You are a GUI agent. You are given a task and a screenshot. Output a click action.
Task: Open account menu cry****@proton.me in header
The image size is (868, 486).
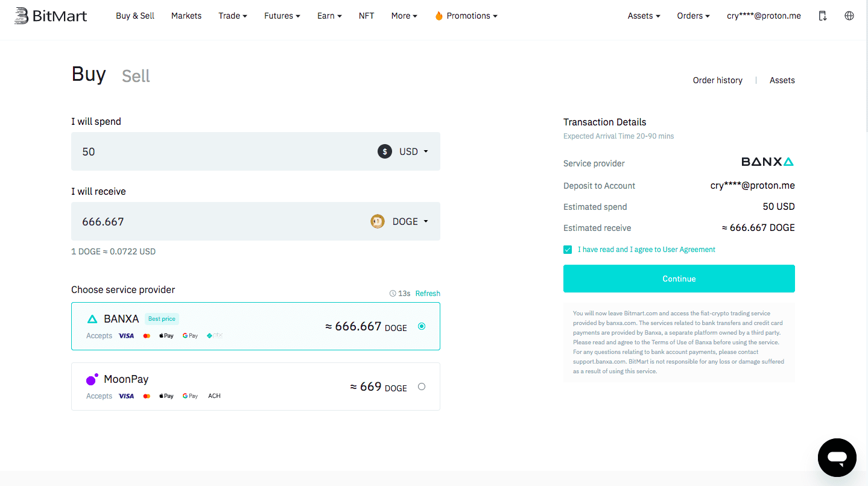[764, 16]
